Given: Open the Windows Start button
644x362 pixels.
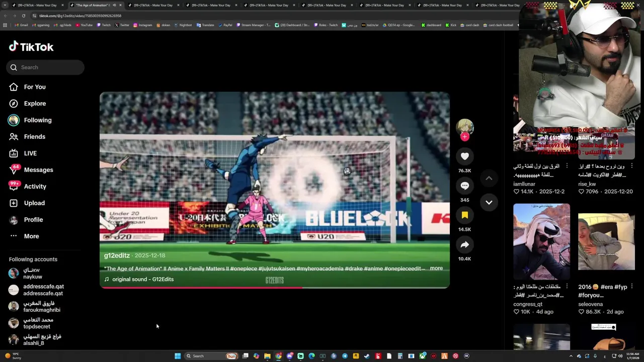Looking at the screenshot, I should coord(178,356).
